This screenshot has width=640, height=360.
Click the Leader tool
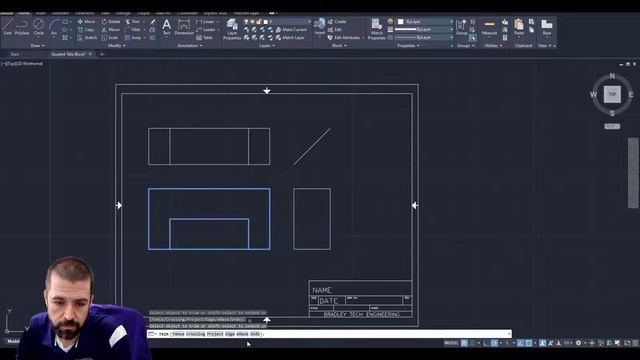(206, 29)
